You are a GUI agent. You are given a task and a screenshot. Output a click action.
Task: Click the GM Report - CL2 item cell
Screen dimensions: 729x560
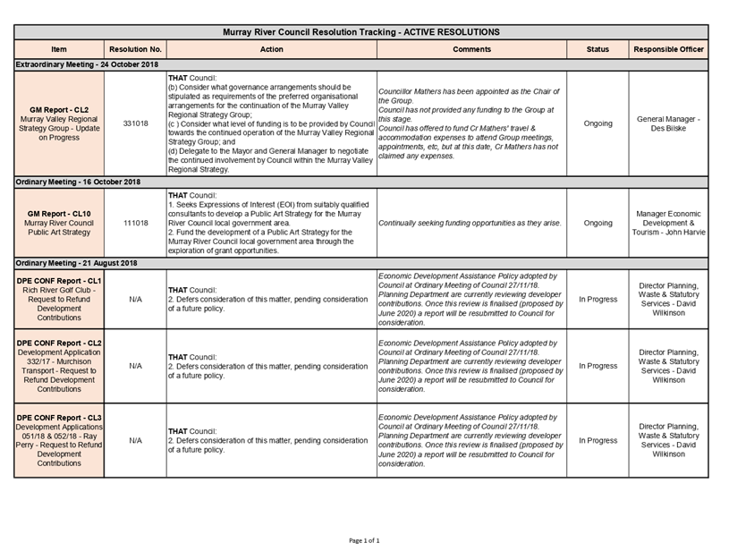click(59, 123)
